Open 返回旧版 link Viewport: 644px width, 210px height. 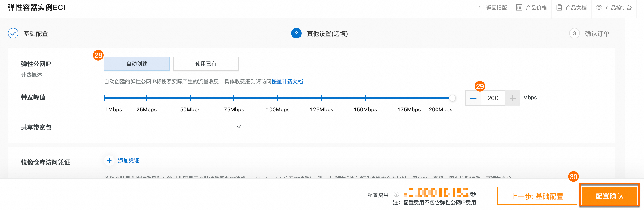click(x=496, y=8)
